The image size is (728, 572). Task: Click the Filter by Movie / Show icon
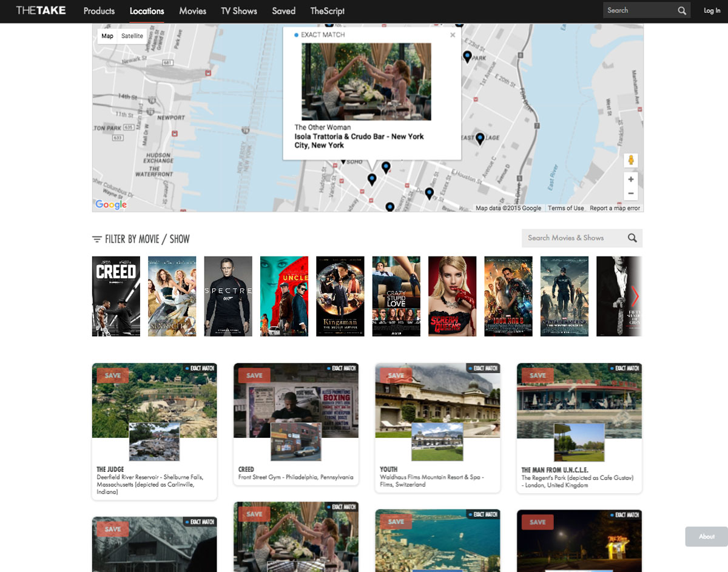(x=97, y=239)
